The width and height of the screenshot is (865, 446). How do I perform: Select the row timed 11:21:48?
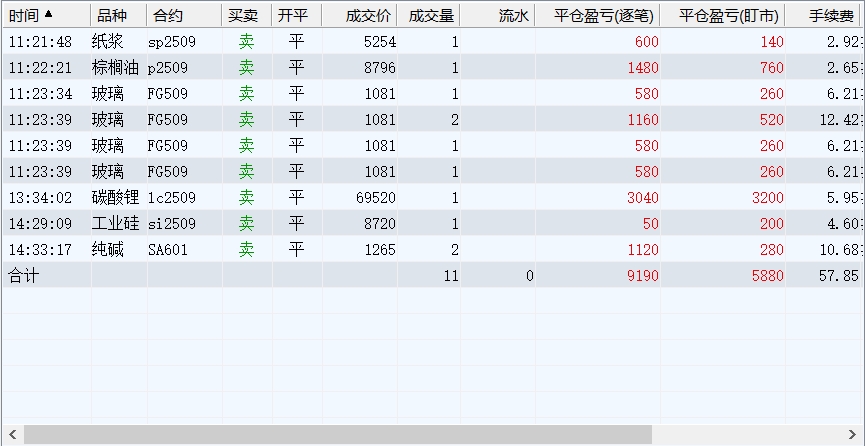click(432, 41)
